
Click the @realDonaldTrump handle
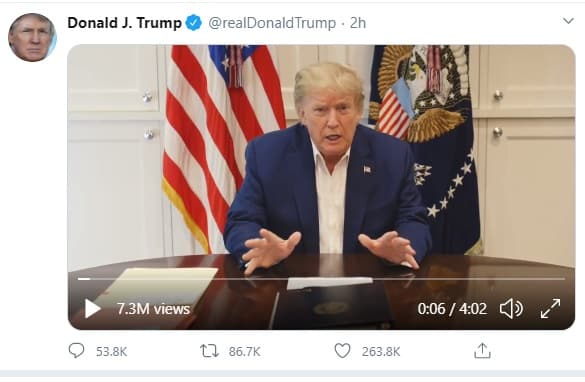272,23
